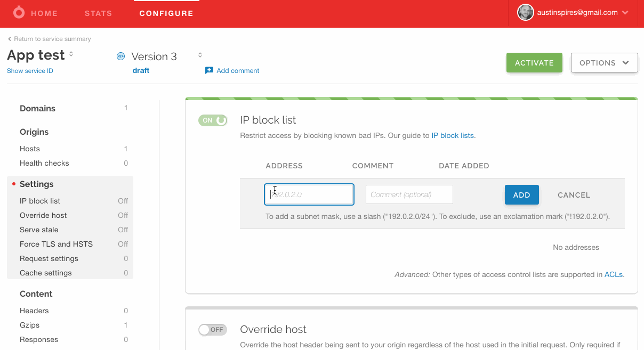Click the version code icon beside Version 3
This screenshot has height=350, width=644.
coord(120,56)
